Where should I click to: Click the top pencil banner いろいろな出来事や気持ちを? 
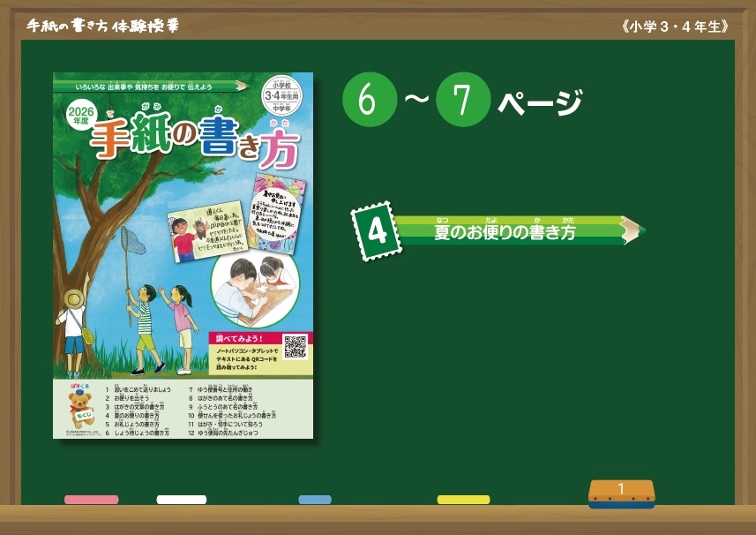click(151, 87)
